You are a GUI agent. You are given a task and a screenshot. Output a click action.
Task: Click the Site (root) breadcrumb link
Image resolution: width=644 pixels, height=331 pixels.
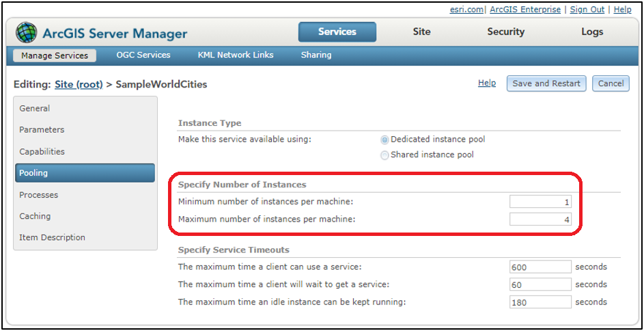(79, 85)
